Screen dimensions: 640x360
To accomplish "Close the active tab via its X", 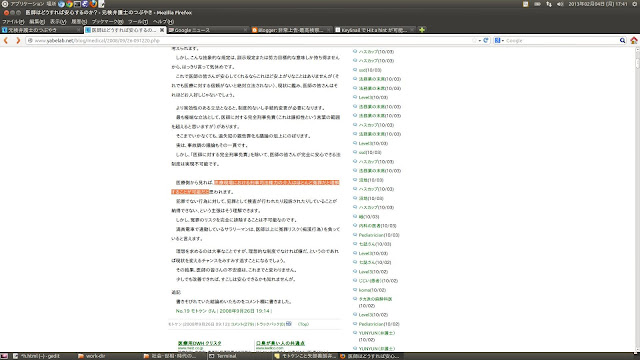I will point(162,30).
